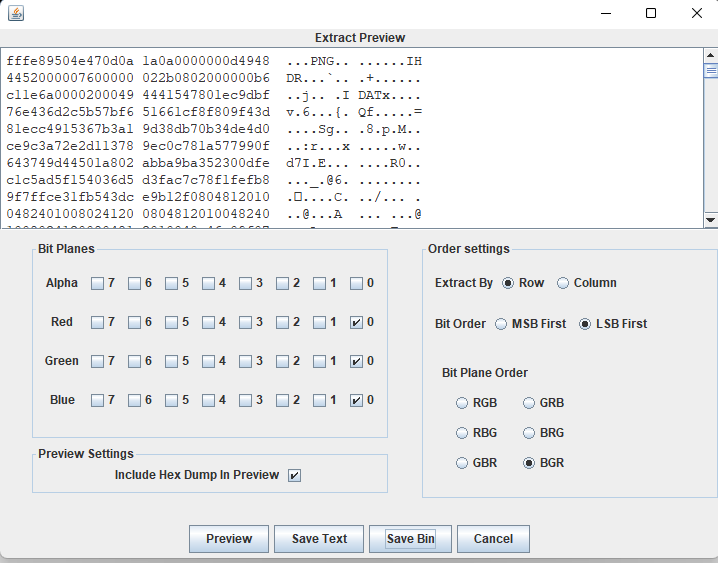Check the Red bit plane 3 checkbox
Screen dimensions: 718x563
245,322
